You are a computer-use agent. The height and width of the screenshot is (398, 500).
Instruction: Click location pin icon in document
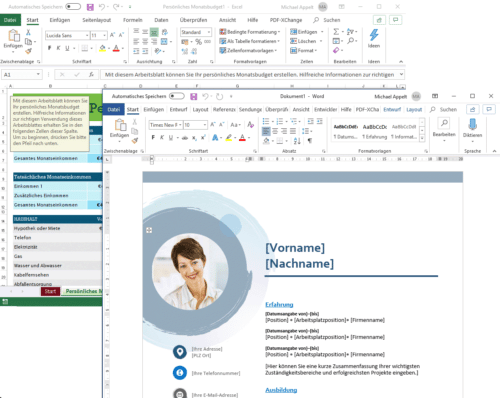[180, 352]
